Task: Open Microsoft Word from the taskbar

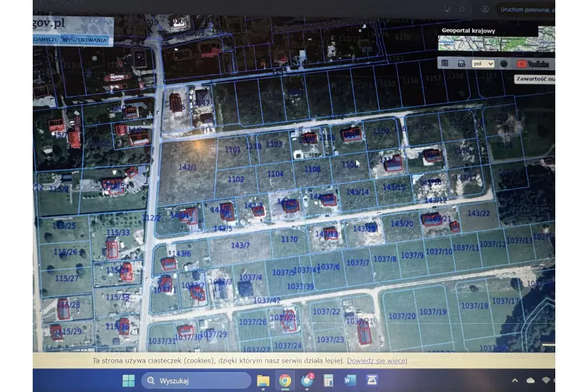Action: (x=350, y=380)
